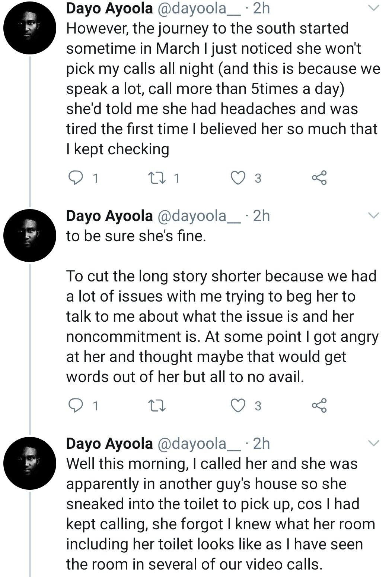Open options chevron on first tweet

(x=373, y=8)
